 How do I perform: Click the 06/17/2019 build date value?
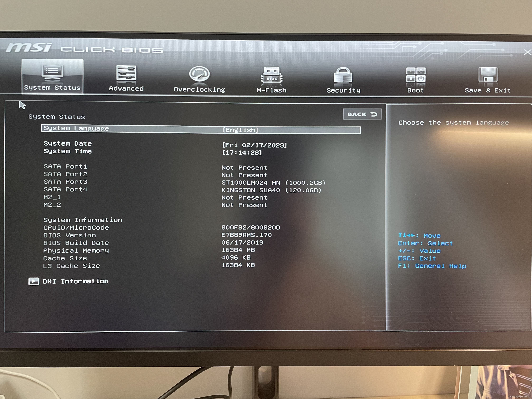[242, 242]
